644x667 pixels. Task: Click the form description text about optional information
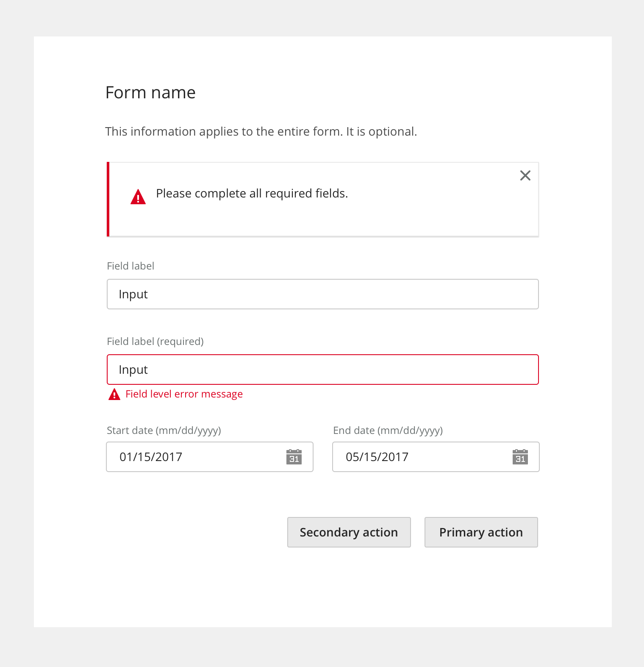pyautogui.click(x=261, y=132)
